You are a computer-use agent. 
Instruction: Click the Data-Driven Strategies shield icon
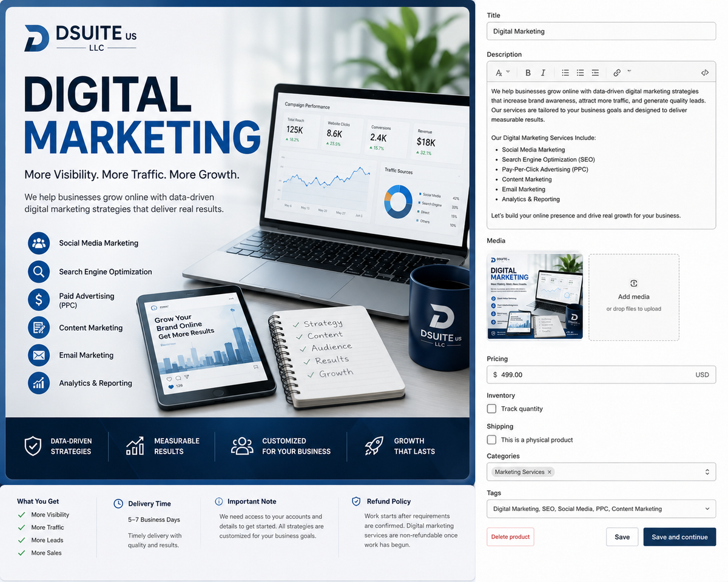pos(33,446)
